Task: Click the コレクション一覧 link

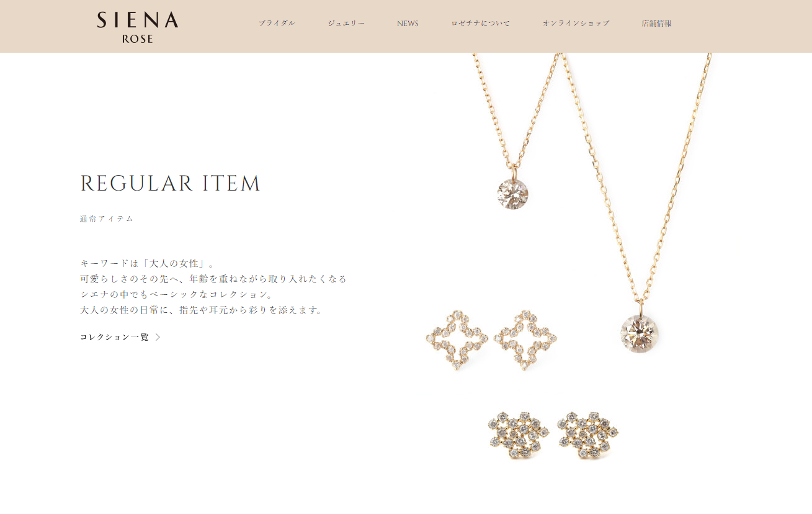Action: tap(115, 337)
